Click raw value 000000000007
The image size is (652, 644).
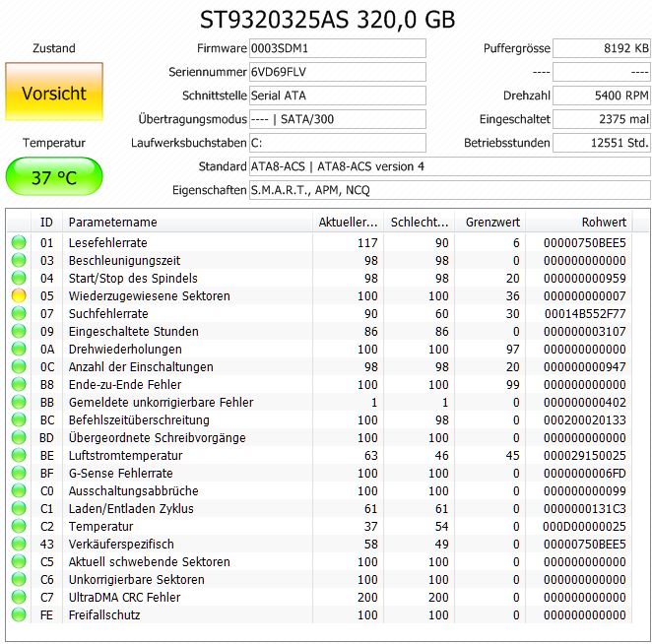pyautogui.click(x=585, y=296)
